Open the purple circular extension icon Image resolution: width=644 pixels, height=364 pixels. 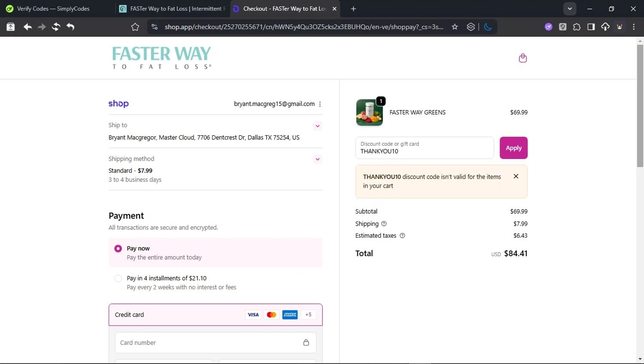548,27
